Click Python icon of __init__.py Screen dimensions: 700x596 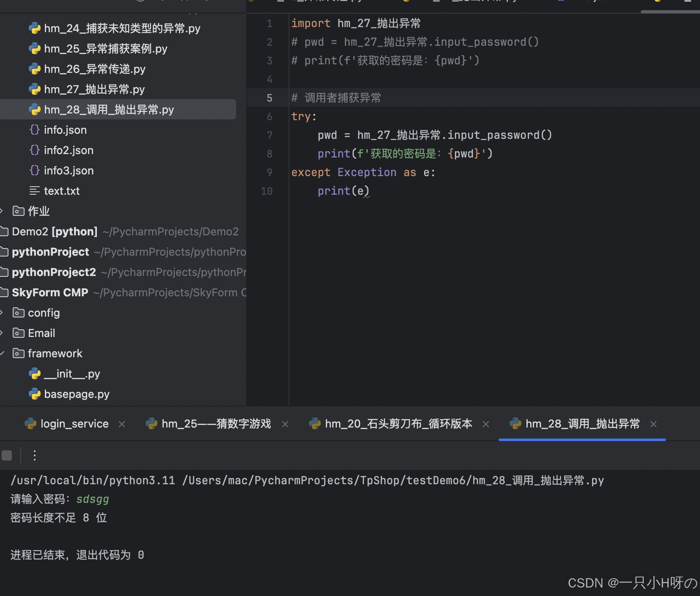pyautogui.click(x=35, y=374)
